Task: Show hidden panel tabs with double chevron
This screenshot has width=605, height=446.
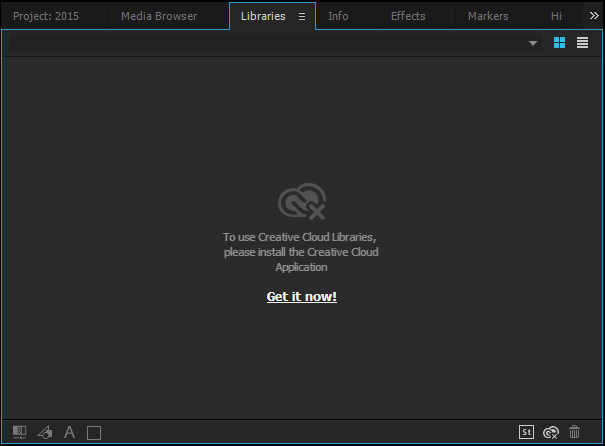Action: 594,16
